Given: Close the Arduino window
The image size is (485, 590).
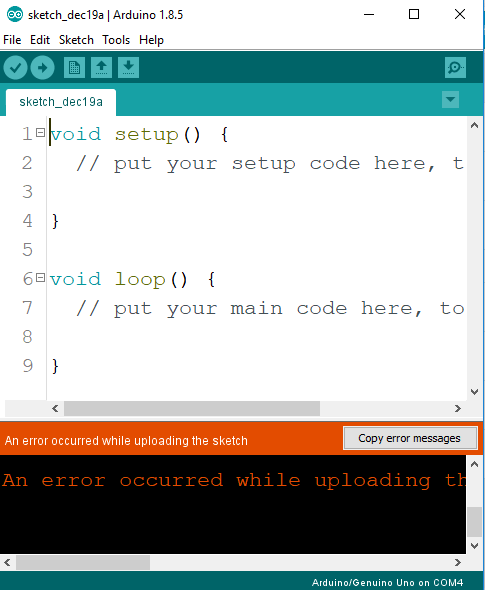Looking at the screenshot, I should pyautogui.click(x=460, y=15).
